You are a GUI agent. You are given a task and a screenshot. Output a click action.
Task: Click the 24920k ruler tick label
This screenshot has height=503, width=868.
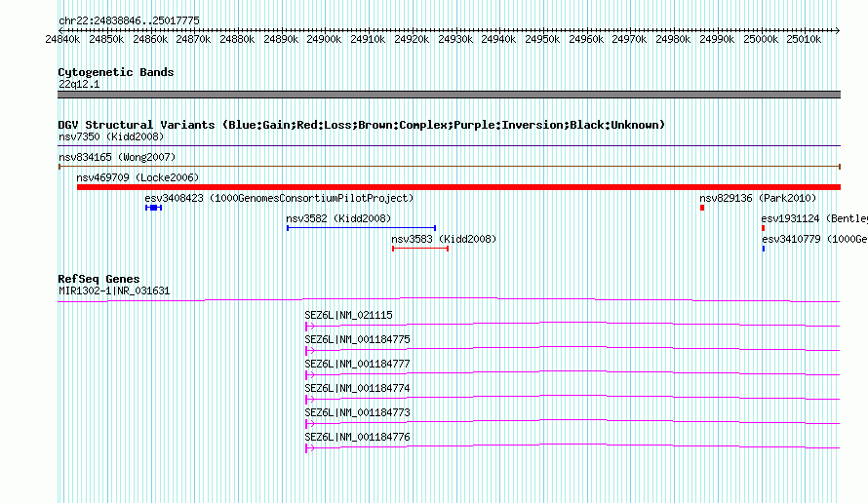coord(412,39)
